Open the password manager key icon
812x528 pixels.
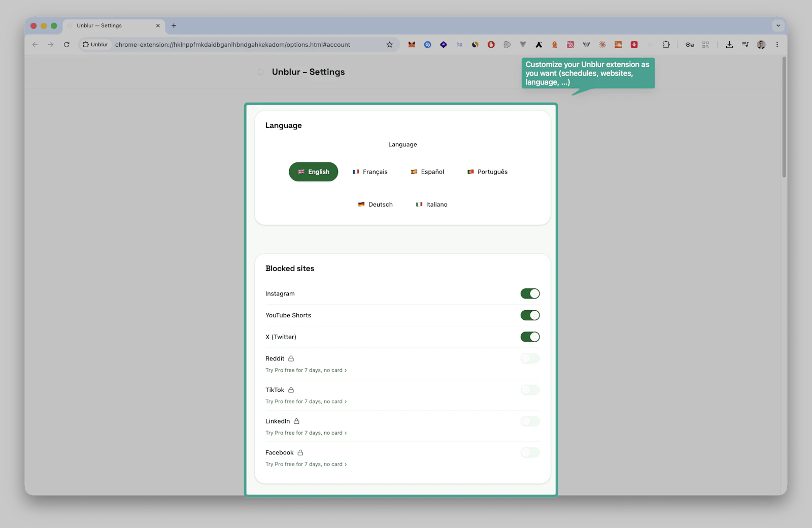pyautogui.click(x=690, y=45)
